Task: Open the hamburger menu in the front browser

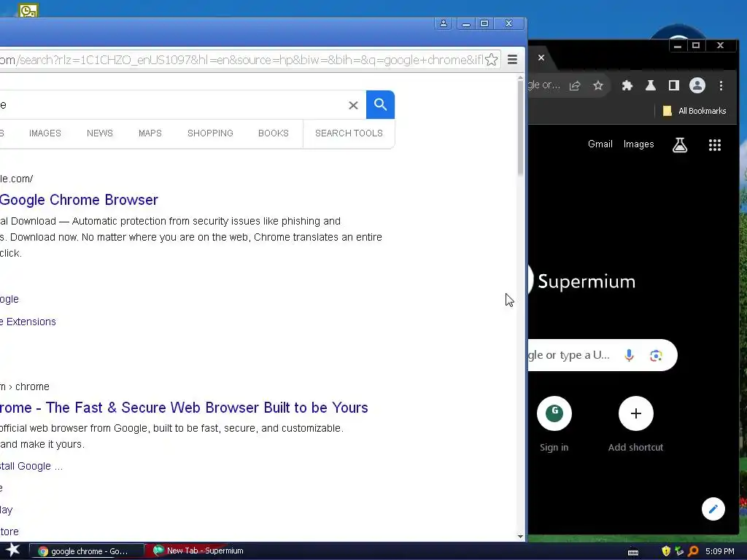Action: (x=513, y=60)
